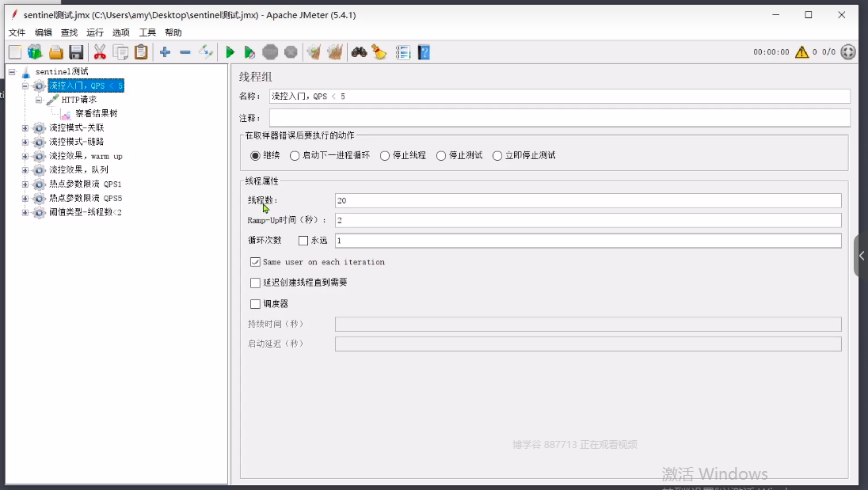Expand the 流控模式-链路 thread group
This screenshot has width=868, height=490.
pos(25,142)
